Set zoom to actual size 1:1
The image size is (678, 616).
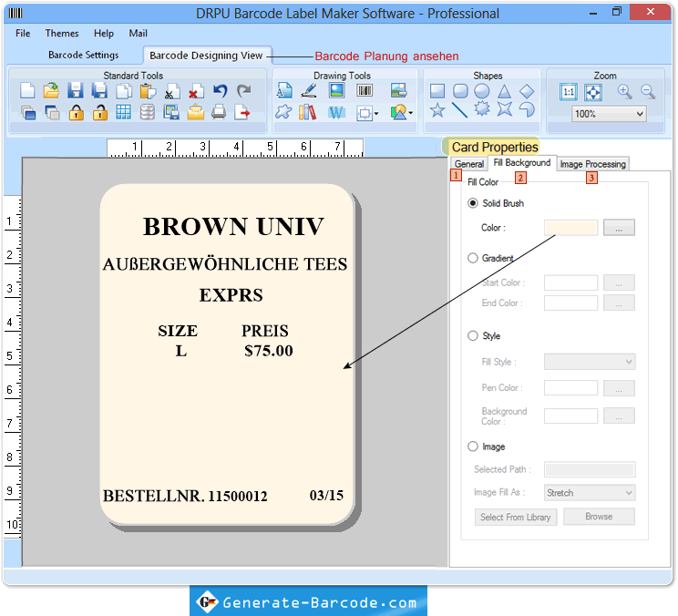pyautogui.click(x=569, y=92)
